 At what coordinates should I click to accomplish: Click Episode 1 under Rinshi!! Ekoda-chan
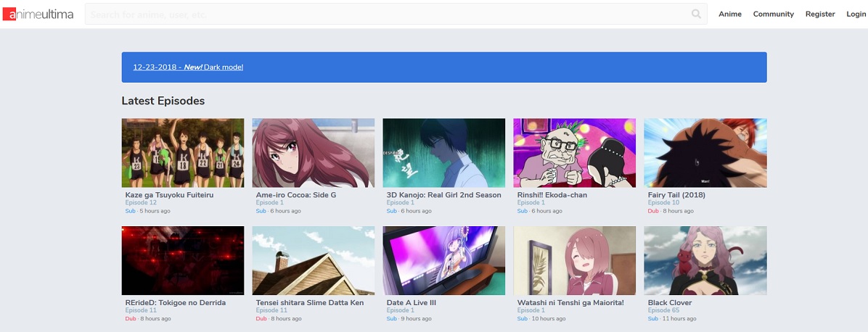(x=531, y=202)
